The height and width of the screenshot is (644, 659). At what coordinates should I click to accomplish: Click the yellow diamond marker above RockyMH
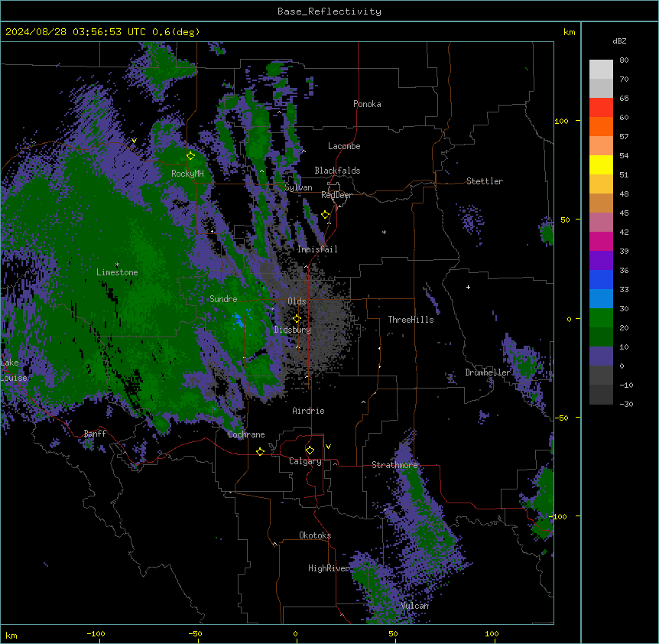[x=190, y=155]
